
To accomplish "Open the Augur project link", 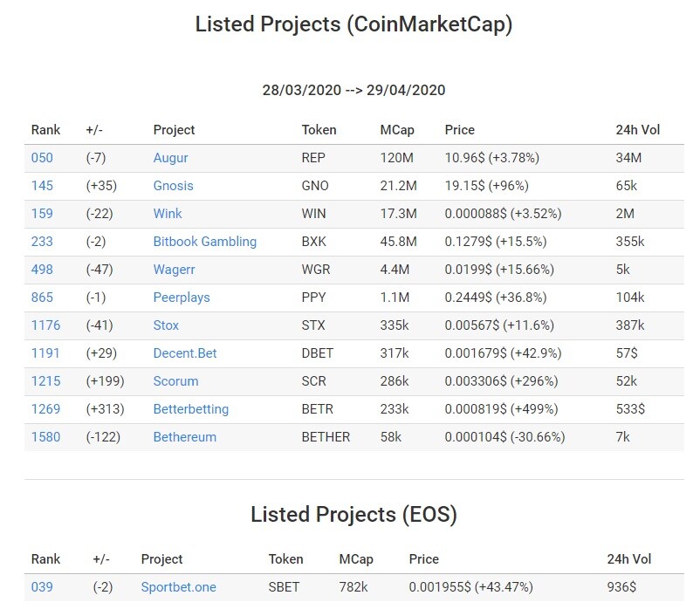I will [170, 158].
